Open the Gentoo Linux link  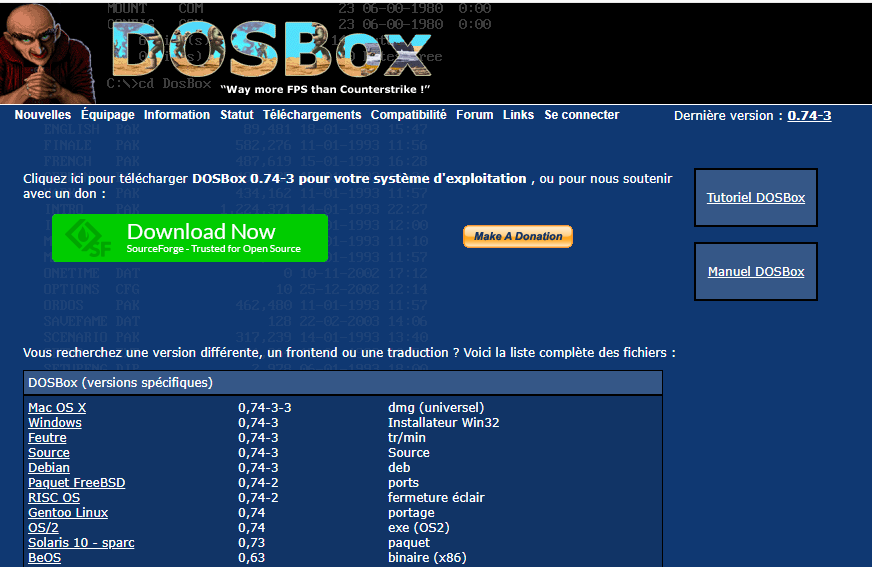tap(68, 513)
